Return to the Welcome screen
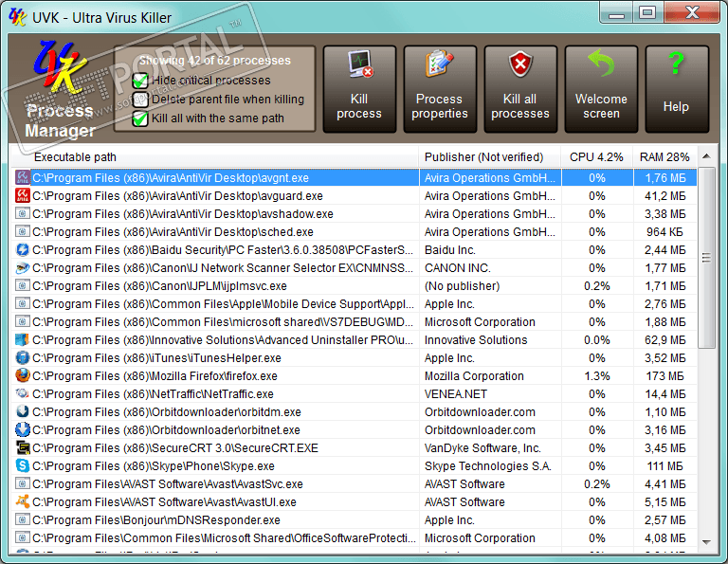The height and width of the screenshot is (564, 728). (x=601, y=89)
